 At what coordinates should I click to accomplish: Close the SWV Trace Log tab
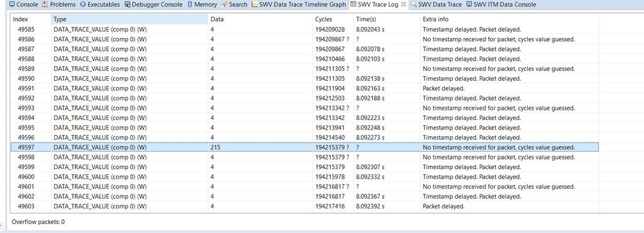(404, 4)
